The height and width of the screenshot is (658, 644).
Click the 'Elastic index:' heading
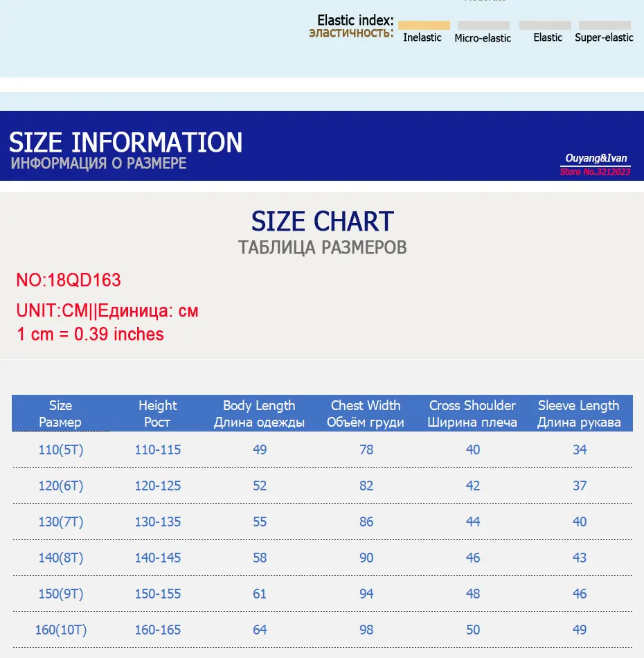click(x=355, y=19)
